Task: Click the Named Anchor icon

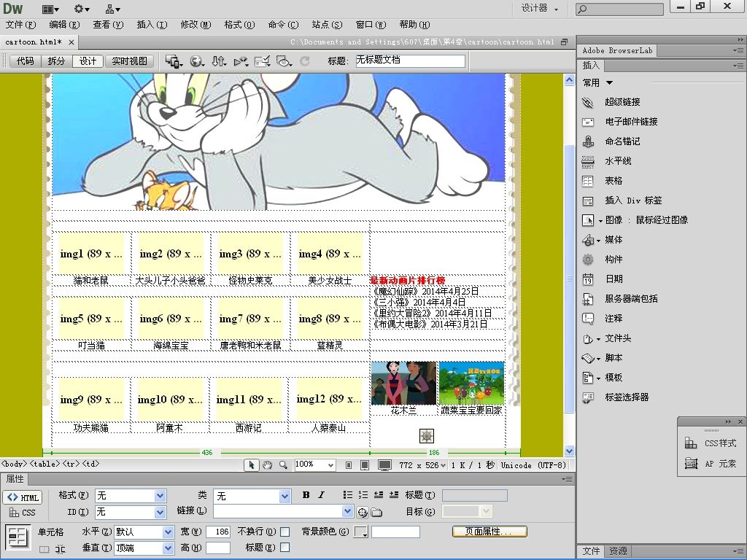Action: 588,141
